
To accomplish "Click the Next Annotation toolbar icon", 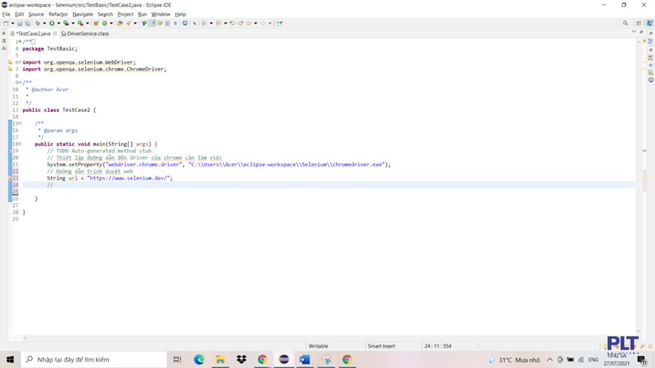I will pos(204,23).
